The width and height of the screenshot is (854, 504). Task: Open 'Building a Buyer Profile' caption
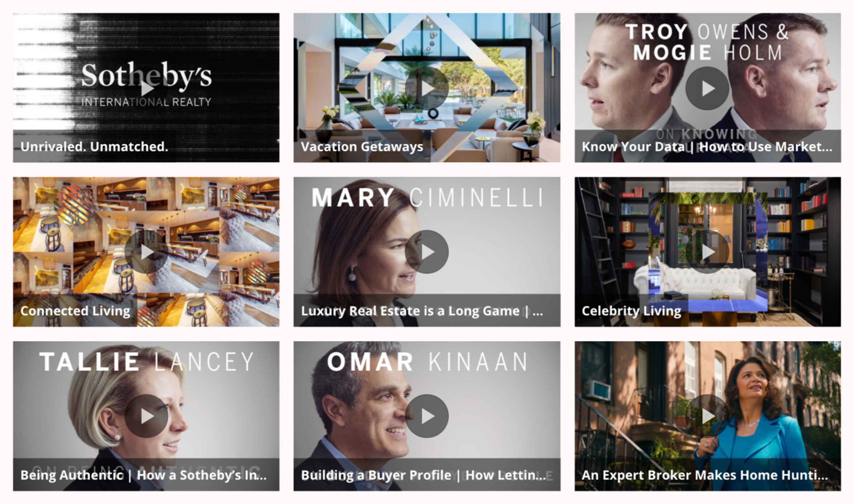point(423,475)
